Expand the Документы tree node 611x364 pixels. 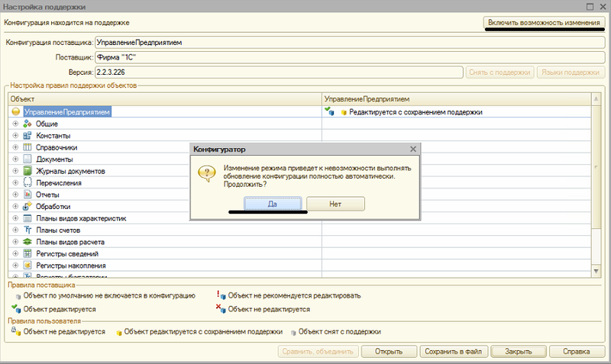click(x=15, y=159)
